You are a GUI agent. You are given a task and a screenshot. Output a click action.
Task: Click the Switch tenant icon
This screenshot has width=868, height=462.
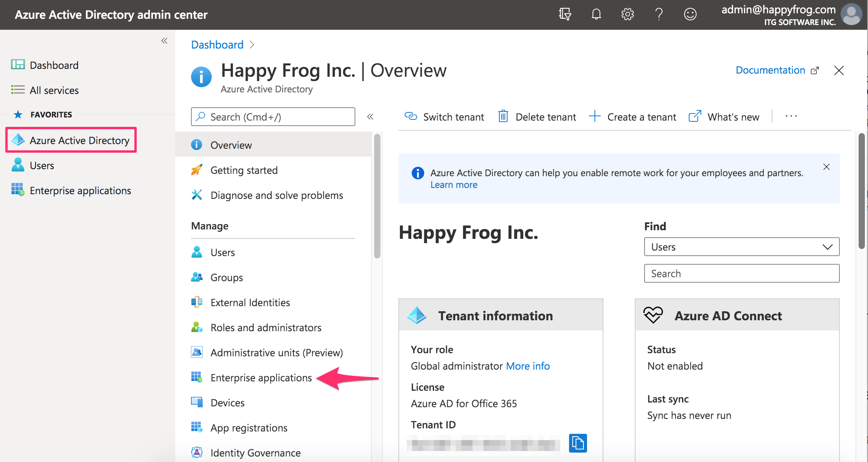point(411,116)
